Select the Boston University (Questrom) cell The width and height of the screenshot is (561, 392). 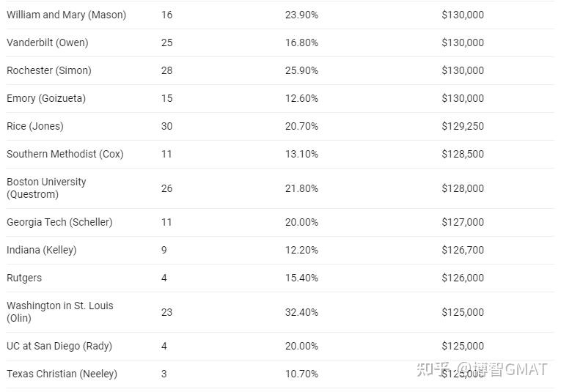click(46, 188)
